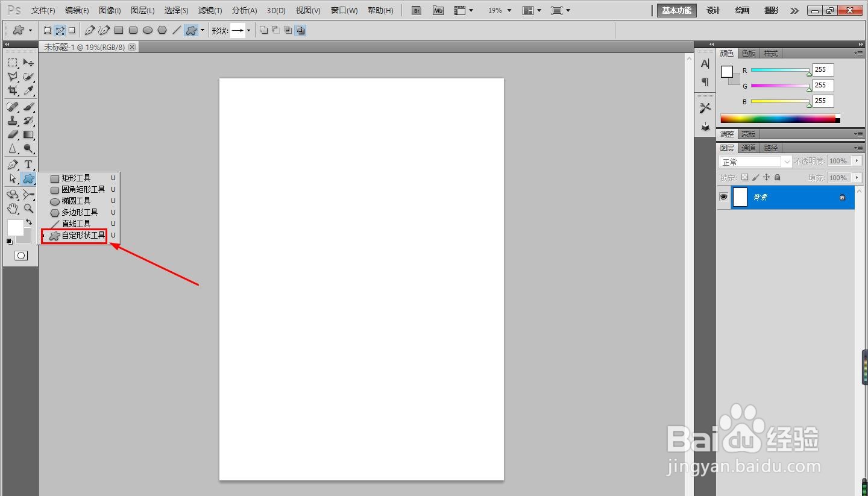868x496 pixels.
Task: Select the Quick Selection tool
Action: tap(28, 77)
